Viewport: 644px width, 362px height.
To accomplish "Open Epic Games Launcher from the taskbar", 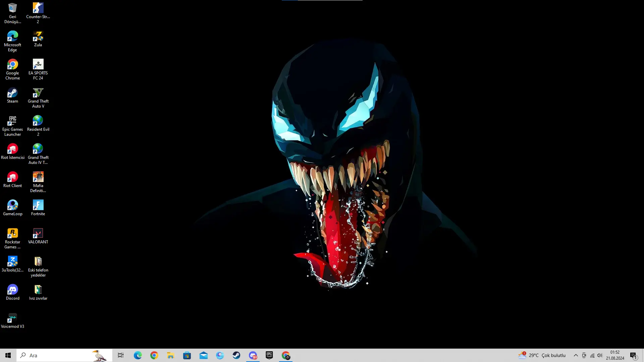I will click(269, 355).
